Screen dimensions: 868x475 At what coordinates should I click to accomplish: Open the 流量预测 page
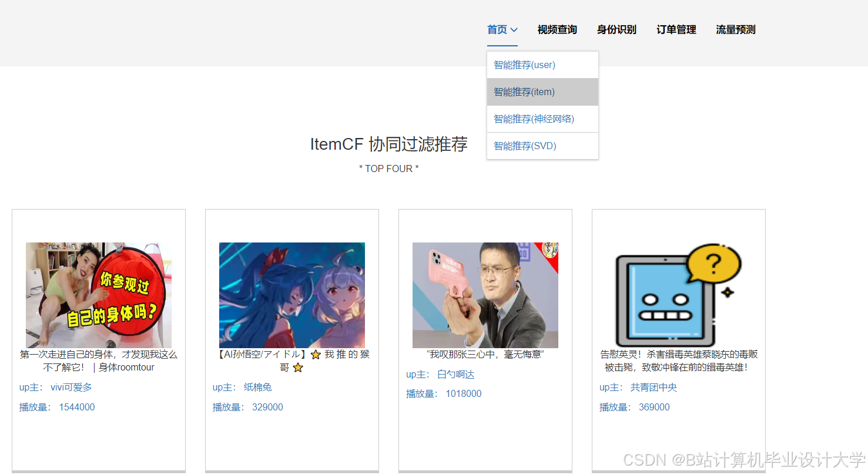[x=735, y=30]
